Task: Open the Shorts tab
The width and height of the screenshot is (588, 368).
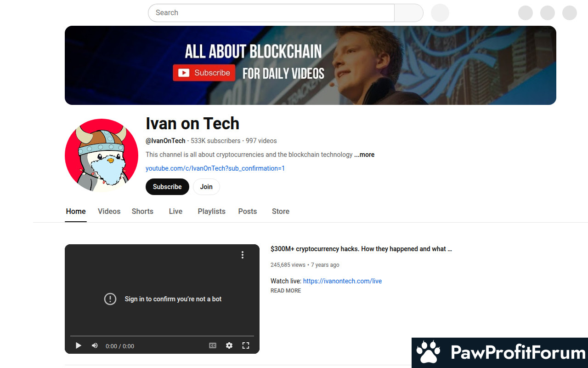Action: click(142, 212)
